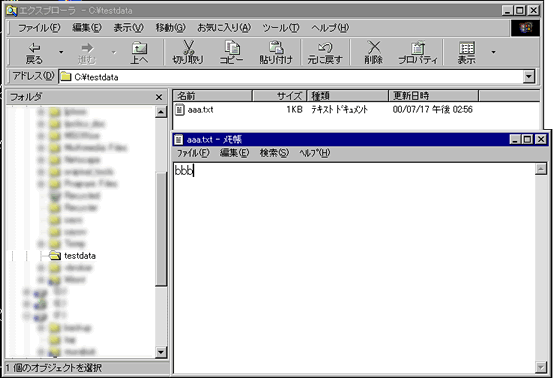Open Explorer's お気に入り(A) menu
The height and width of the screenshot is (378, 557).
(x=224, y=27)
